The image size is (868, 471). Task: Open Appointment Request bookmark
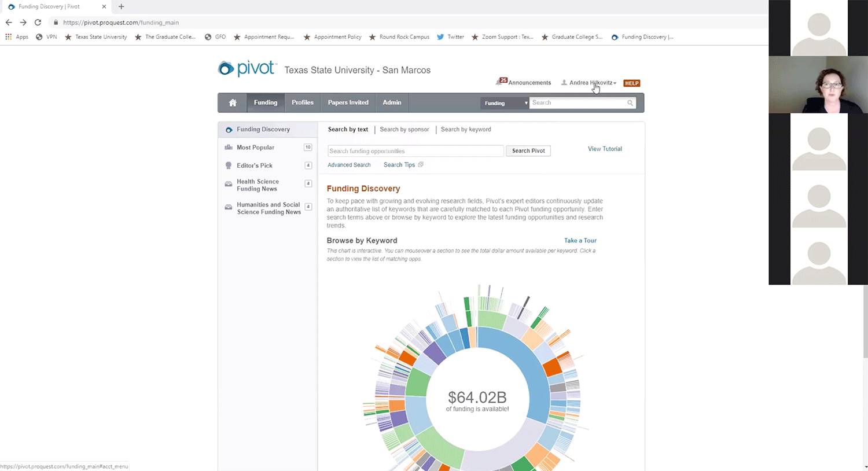(264, 36)
